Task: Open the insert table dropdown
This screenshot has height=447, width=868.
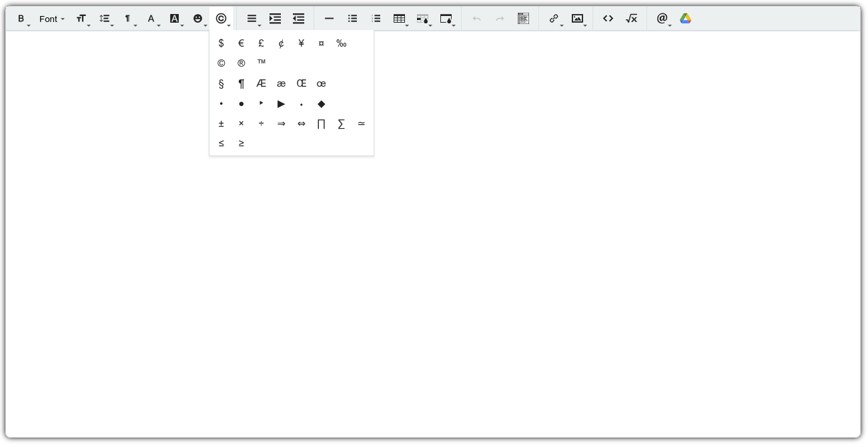Action: pyautogui.click(x=400, y=19)
